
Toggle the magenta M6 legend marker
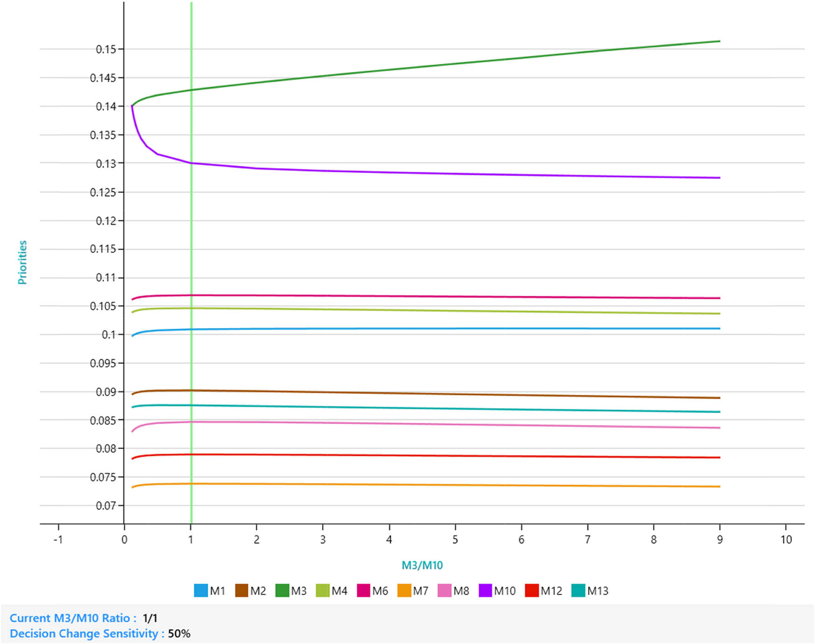tap(363, 590)
